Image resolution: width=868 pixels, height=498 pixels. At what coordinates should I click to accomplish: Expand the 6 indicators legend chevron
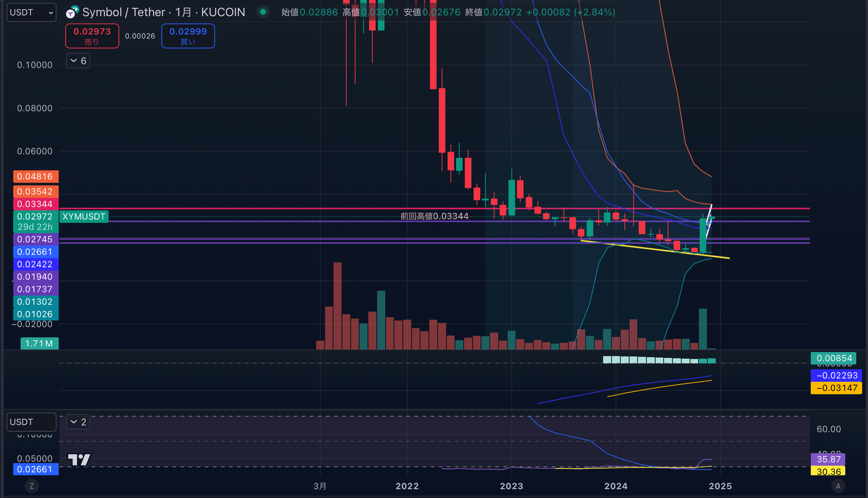point(78,61)
